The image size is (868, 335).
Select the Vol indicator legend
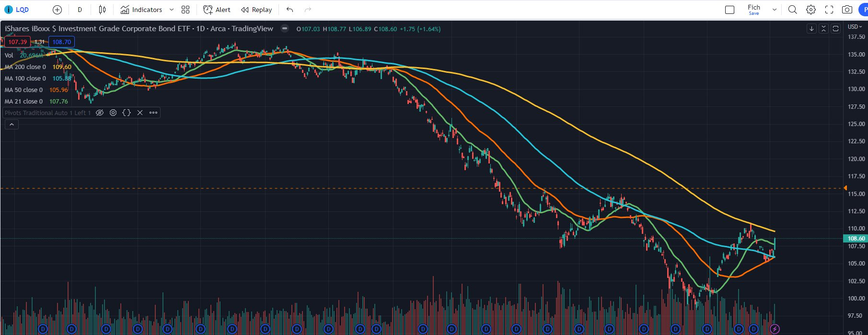(x=9, y=56)
